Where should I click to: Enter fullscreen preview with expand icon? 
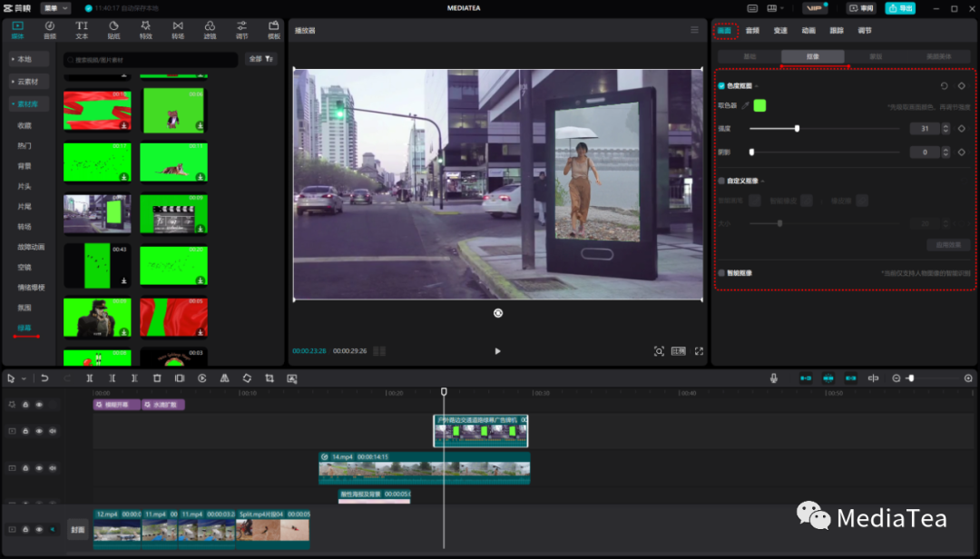[699, 351]
